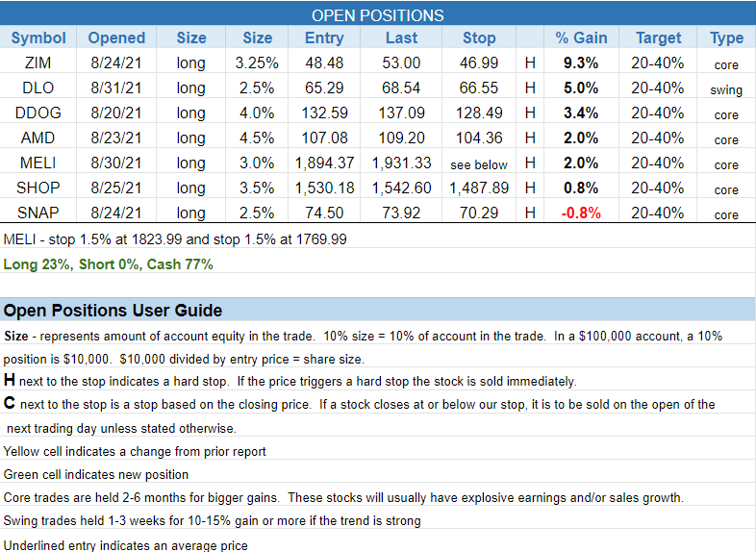Screen dimensions: 756x552
Task: Click entry price 132.59
Action: (324, 113)
